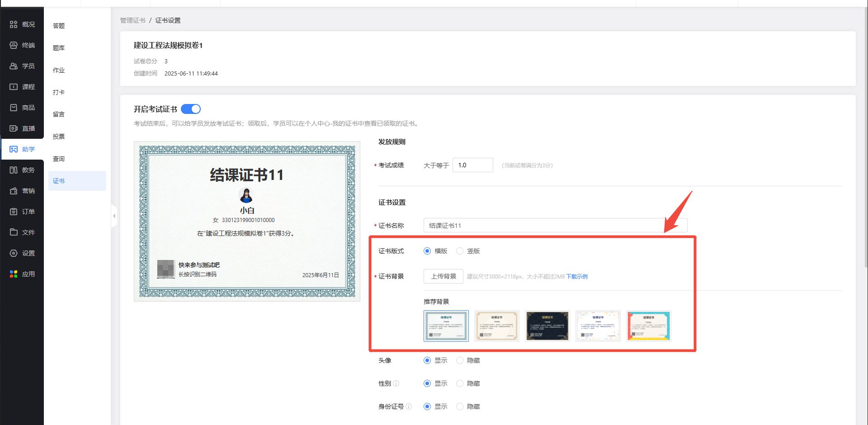This screenshot has width=868, height=425.
Task: Set 身份证号 to 隐藏
Action: [460, 406]
